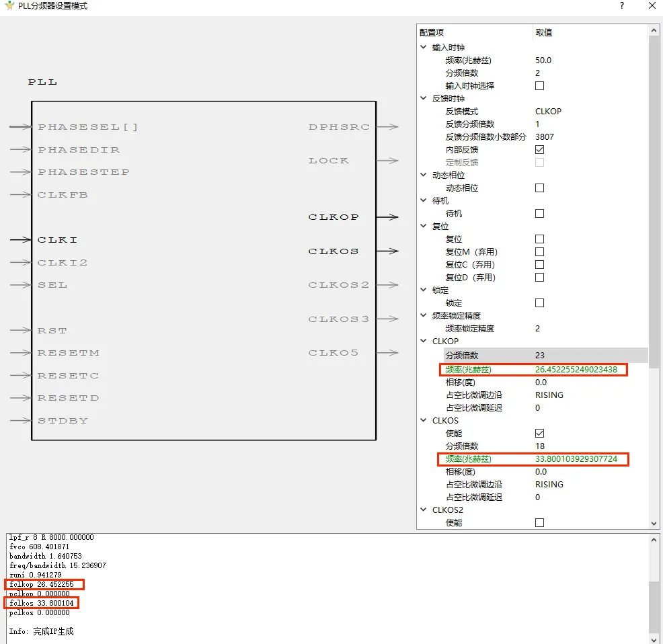Edit CLKOS 占空比微调延迟 value 0

pyautogui.click(x=537, y=497)
